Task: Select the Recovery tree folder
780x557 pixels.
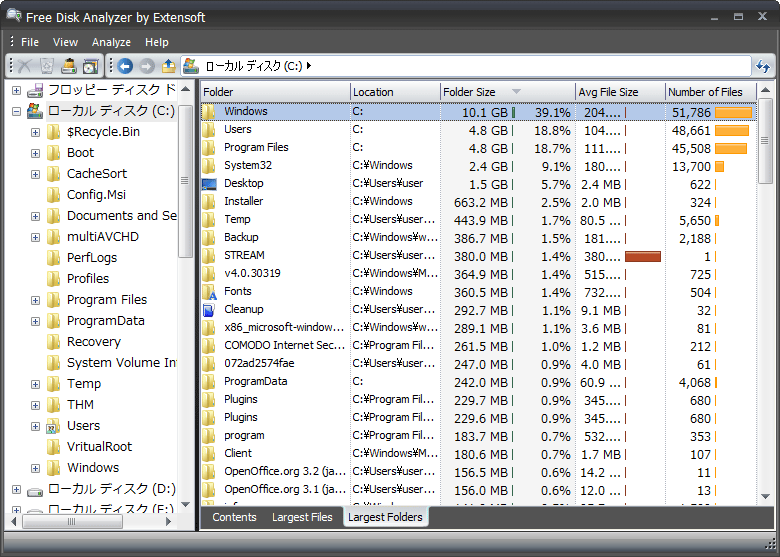Action: pos(94,342)
